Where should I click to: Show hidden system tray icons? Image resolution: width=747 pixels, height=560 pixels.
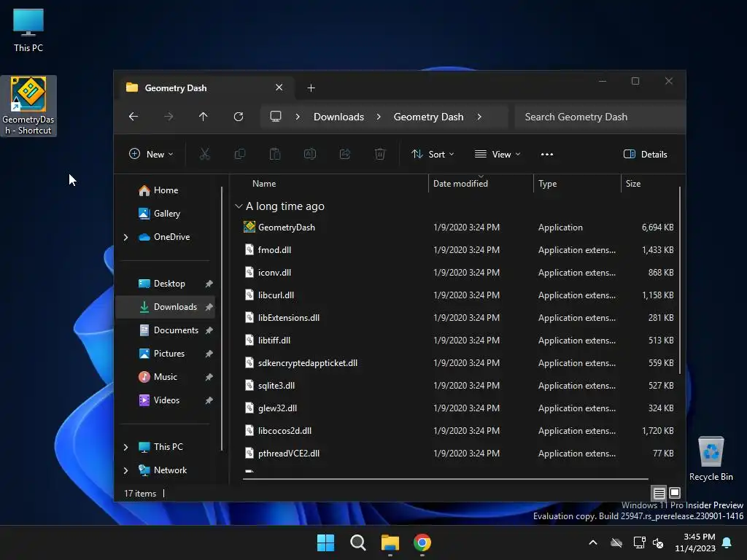point(593,542)
